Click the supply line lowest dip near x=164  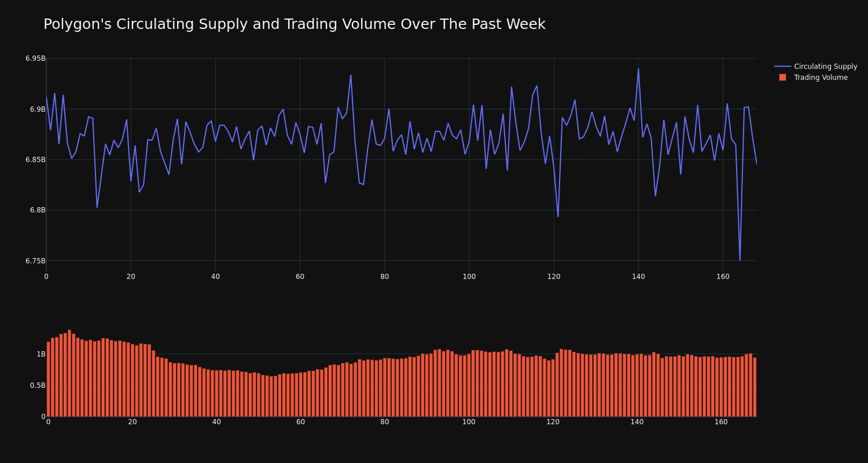[x=740, y=259]
